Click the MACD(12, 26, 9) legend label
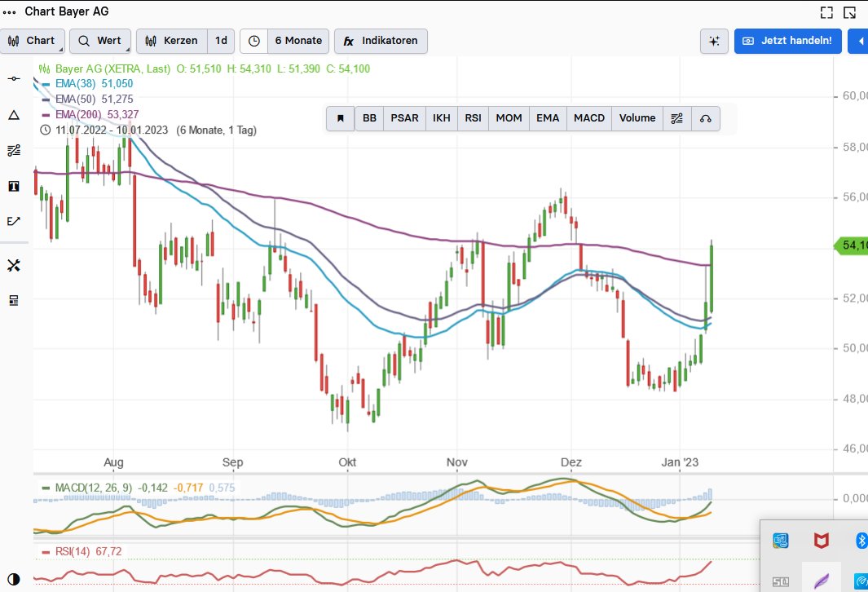 (x=94, y=488)
